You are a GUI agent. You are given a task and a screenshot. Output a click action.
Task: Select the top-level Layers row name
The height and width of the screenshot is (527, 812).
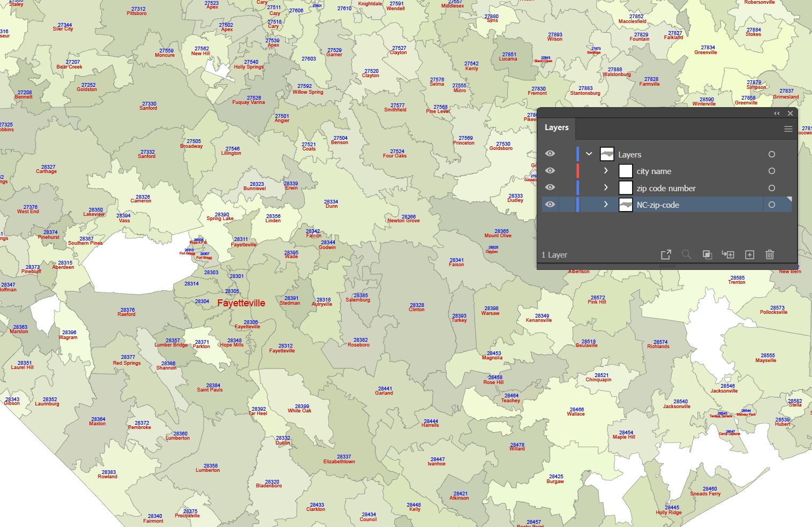(629, 155)
